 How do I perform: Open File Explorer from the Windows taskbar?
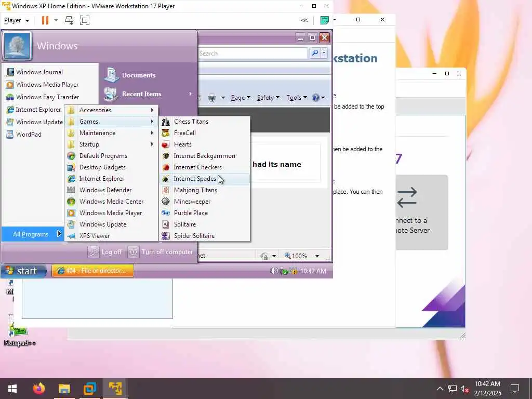coord(64,388)
